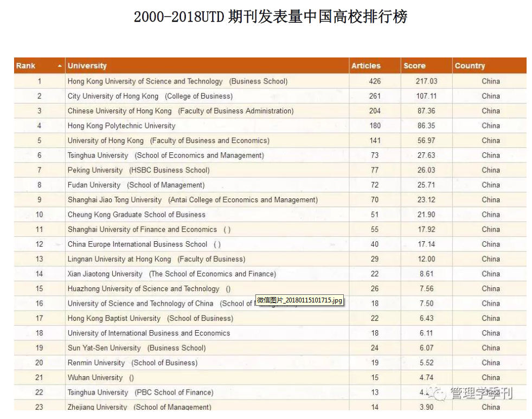Click the page title heading text

click(x=270, y=17)
